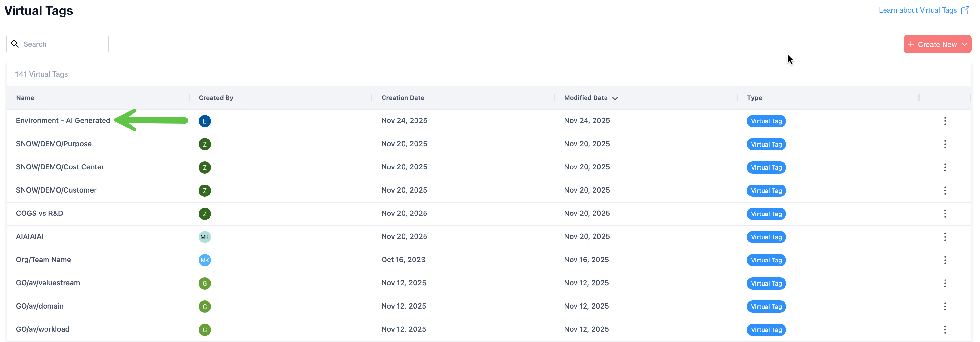980x342 pixels.
Task: Sort by the Created By column header
Action: [x=216, y=98]
